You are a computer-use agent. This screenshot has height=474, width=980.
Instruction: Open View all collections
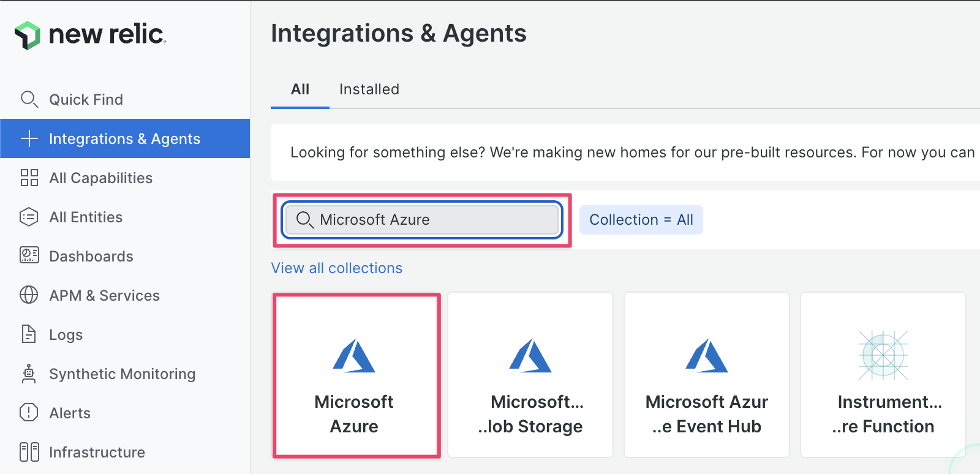pyautogui.click(x=336, y=268)
